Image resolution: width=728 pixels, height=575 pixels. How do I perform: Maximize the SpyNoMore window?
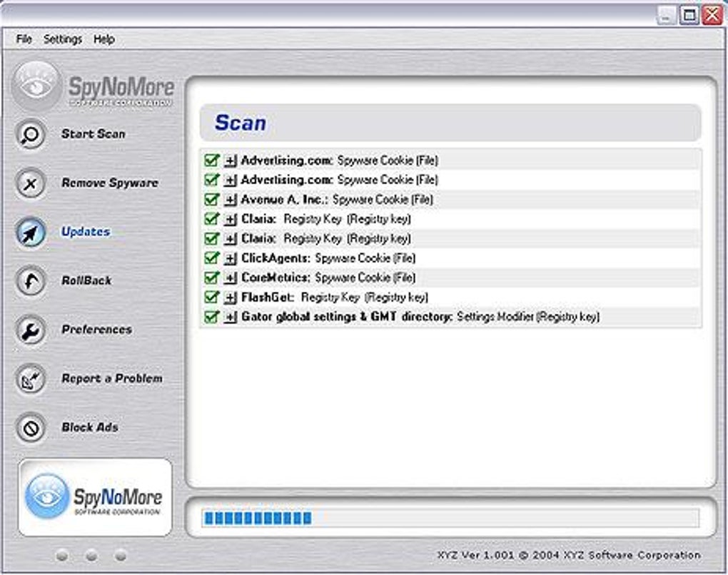pos(689,15)
